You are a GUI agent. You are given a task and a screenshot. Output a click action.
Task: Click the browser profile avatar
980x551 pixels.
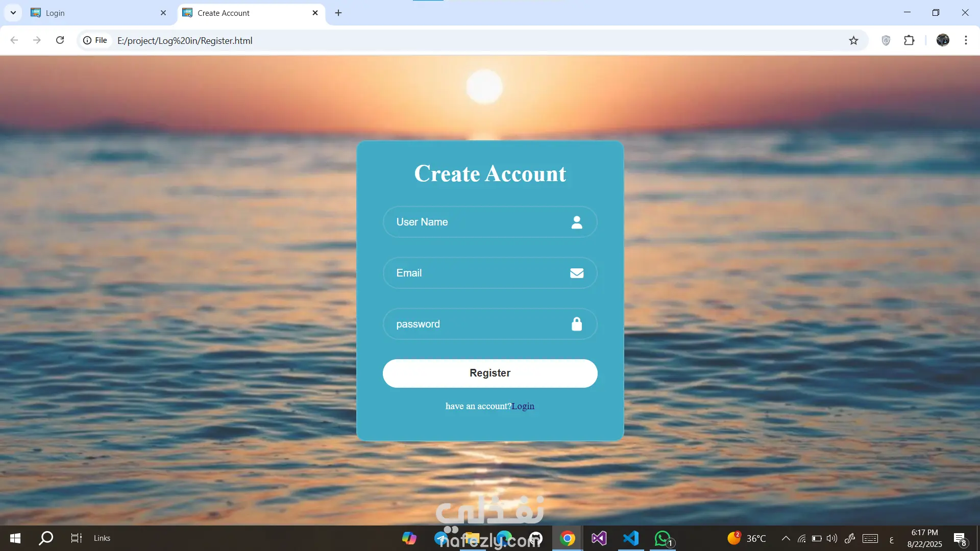tap(943, 40)
